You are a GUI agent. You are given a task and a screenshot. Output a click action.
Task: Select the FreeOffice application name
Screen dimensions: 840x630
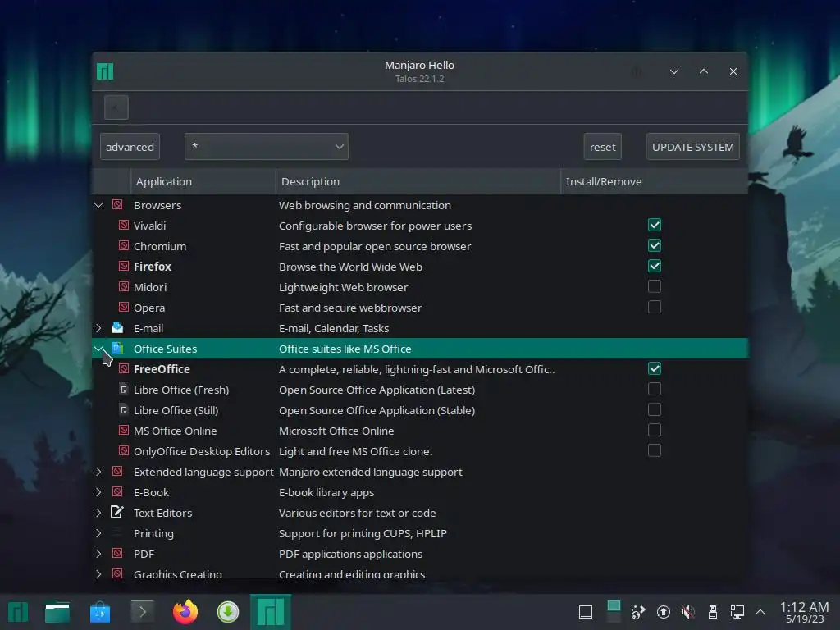pyautogui.click(x=162, y=369)
